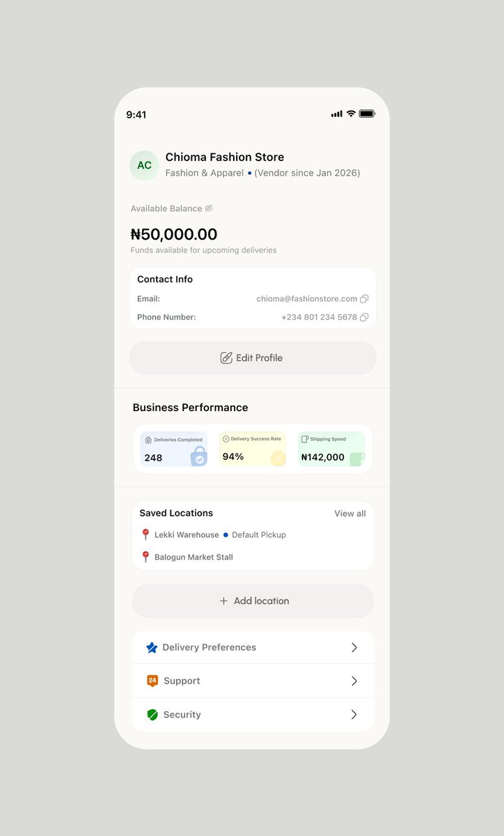The width and height of the screenshot is (504, 836).
Task: Expand Security with its chevron
Action: coord(354,715)
